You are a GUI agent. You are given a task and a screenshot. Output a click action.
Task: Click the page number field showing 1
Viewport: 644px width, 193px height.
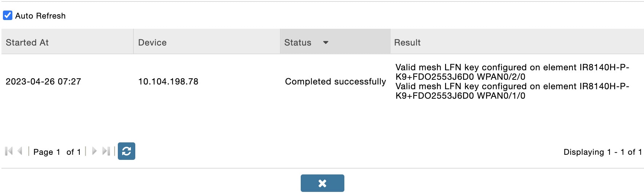point(58,152)
